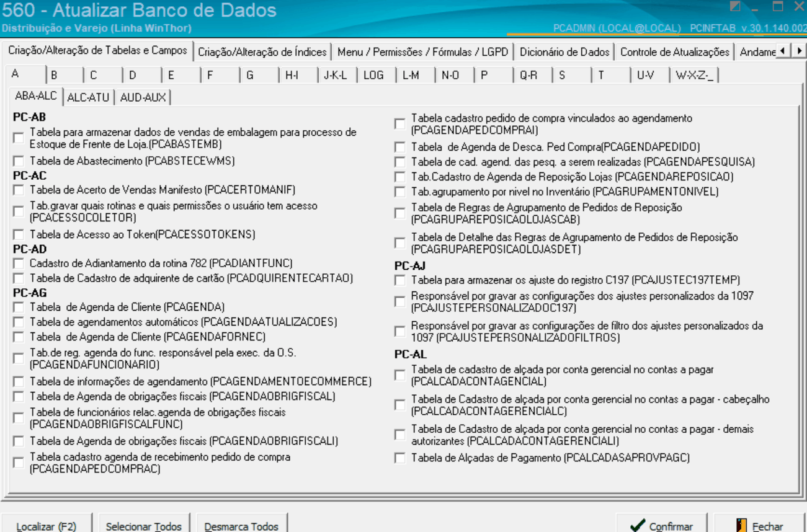Check PCAJUSTEPERSONALIZADOFILTROS checkbox
This screenshot has height=532, width=807.
click(x=400, y=331)
